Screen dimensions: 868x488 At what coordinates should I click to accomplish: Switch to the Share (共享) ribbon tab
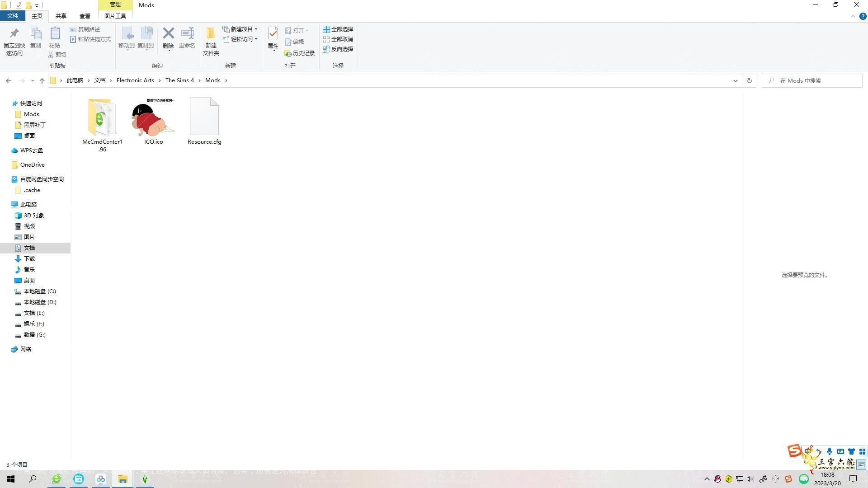[x=61, y=16]
